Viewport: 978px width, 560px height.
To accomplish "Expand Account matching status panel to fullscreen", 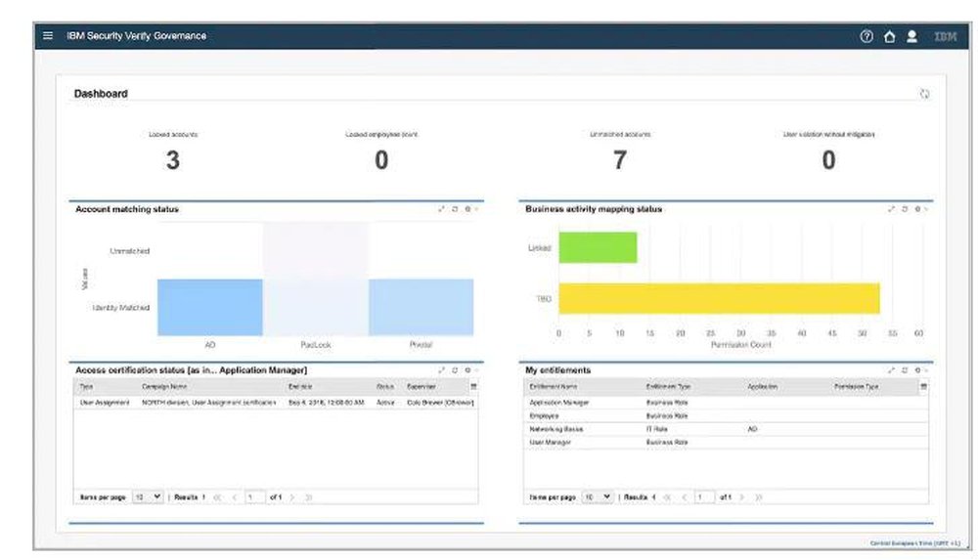I will click(x=442, y=209).
